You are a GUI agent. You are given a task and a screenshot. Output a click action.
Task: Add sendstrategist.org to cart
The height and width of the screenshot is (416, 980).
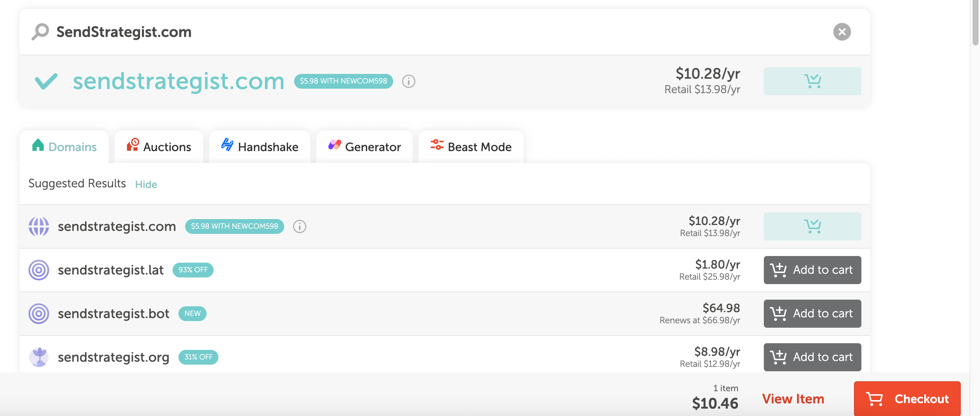[x=812, y=357]
